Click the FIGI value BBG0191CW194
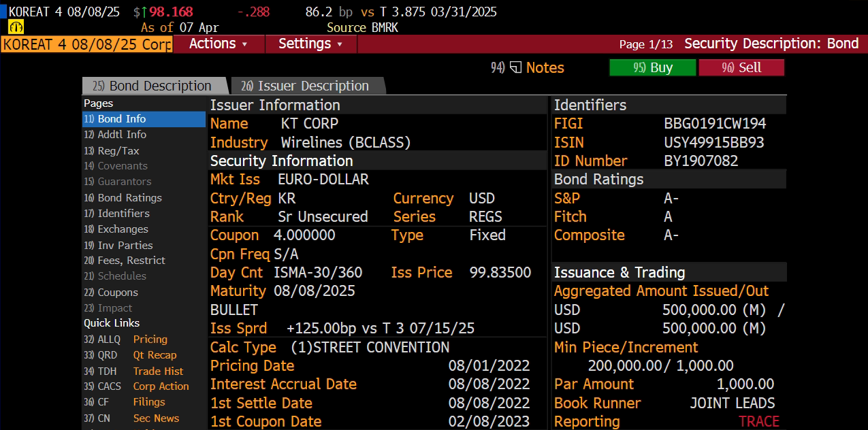Screen dimensions: 868x430 pos(715,124)
